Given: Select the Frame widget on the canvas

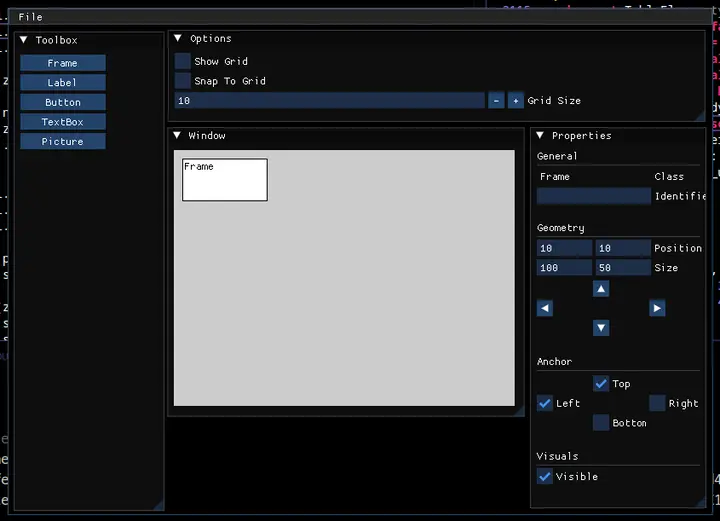Looking at the screenshot, I should click(224, 180).
